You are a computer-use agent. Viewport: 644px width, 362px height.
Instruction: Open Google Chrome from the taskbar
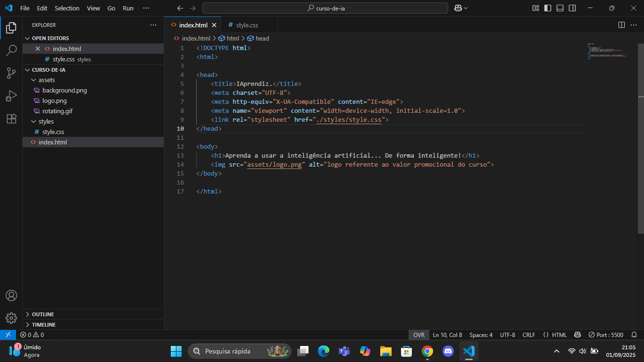pyautogui.click(x=427, y=351)
